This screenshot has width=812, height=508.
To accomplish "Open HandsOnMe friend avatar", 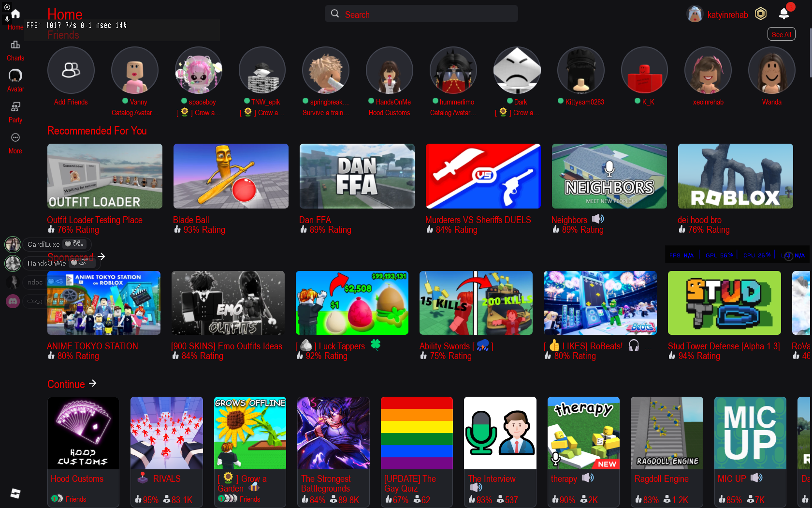I will [390, 70].
